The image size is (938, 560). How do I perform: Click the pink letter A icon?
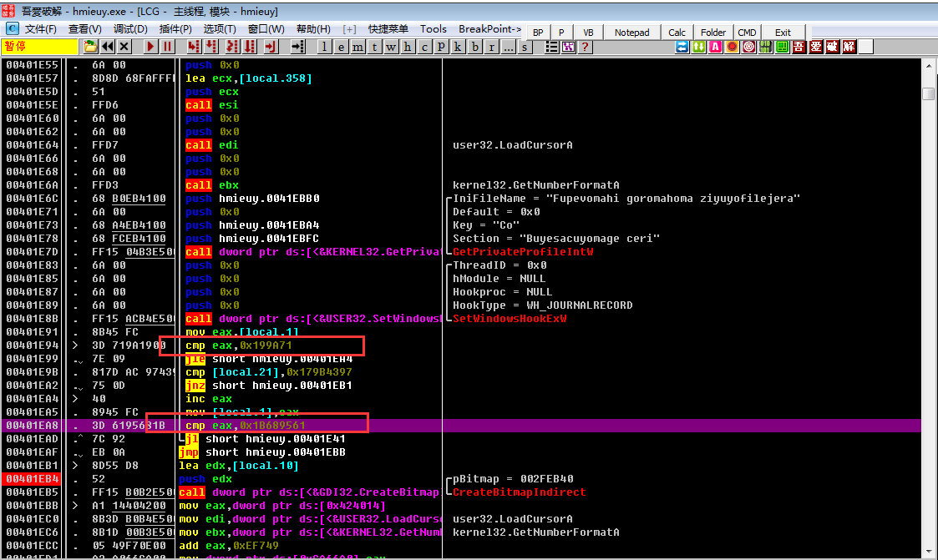(x=716, y=47)
